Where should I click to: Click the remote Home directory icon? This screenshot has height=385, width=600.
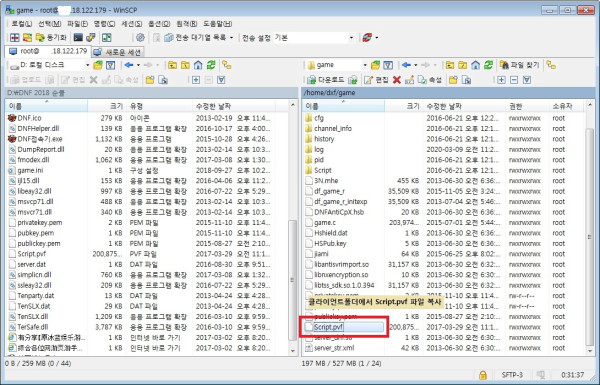476,65
